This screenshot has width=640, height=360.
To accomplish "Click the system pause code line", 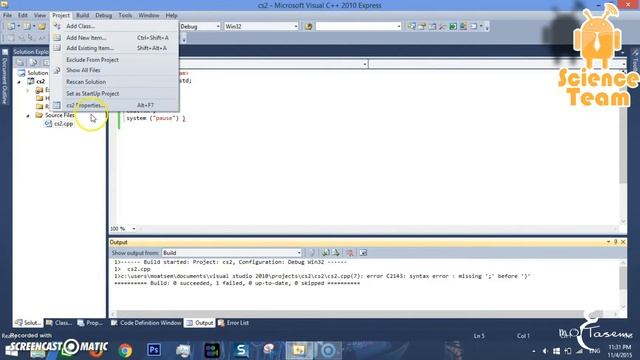I will point(156,118).
